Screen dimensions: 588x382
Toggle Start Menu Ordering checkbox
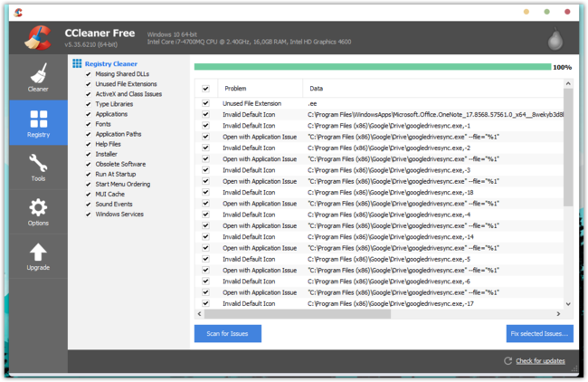(88, 185)
